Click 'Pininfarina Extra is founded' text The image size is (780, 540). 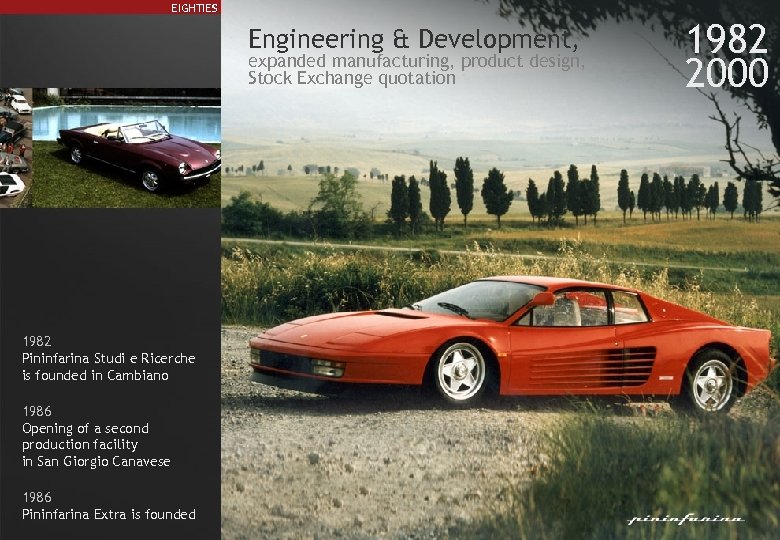point(108,514)
